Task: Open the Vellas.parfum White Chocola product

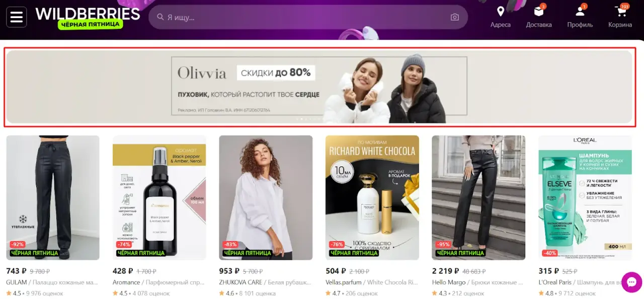Action: (372, 197)
